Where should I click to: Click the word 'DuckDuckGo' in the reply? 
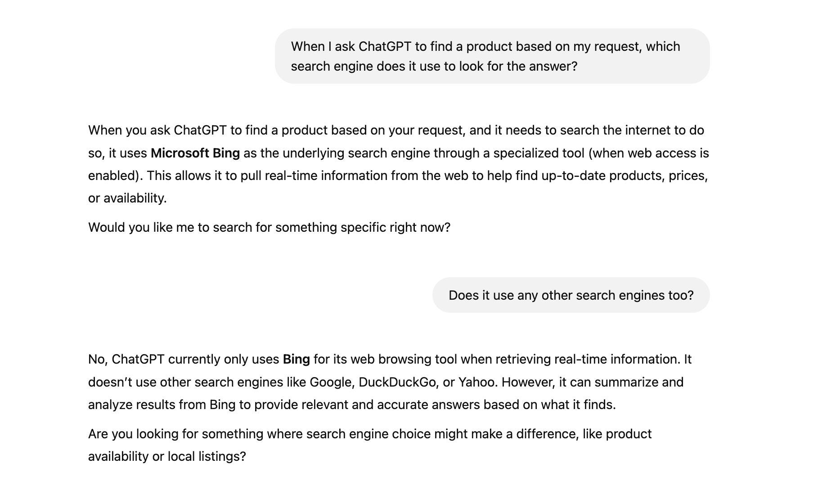pyautogui.click(x=397, y=382)
